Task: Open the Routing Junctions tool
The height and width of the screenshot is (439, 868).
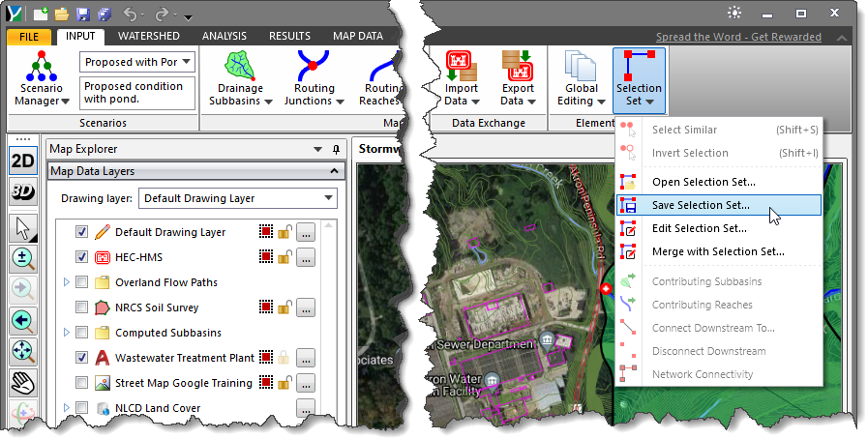Action: [314, 79]
